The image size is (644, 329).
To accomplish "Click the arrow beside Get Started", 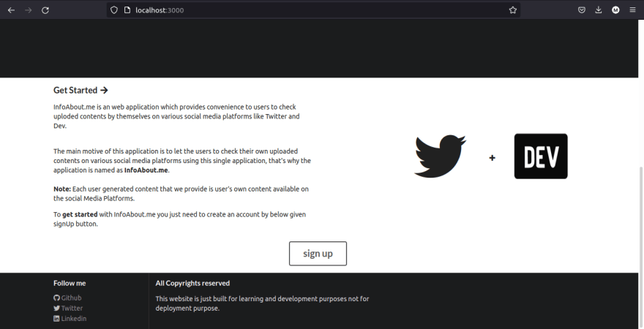I will coord(104,90).
